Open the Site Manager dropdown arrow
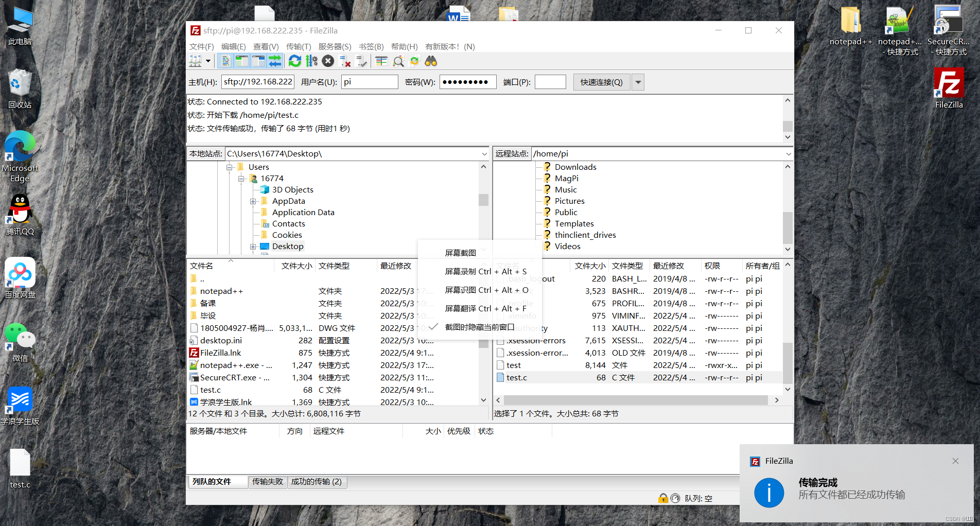The width and height of the screenshot is (980, 526). (208, 61)
